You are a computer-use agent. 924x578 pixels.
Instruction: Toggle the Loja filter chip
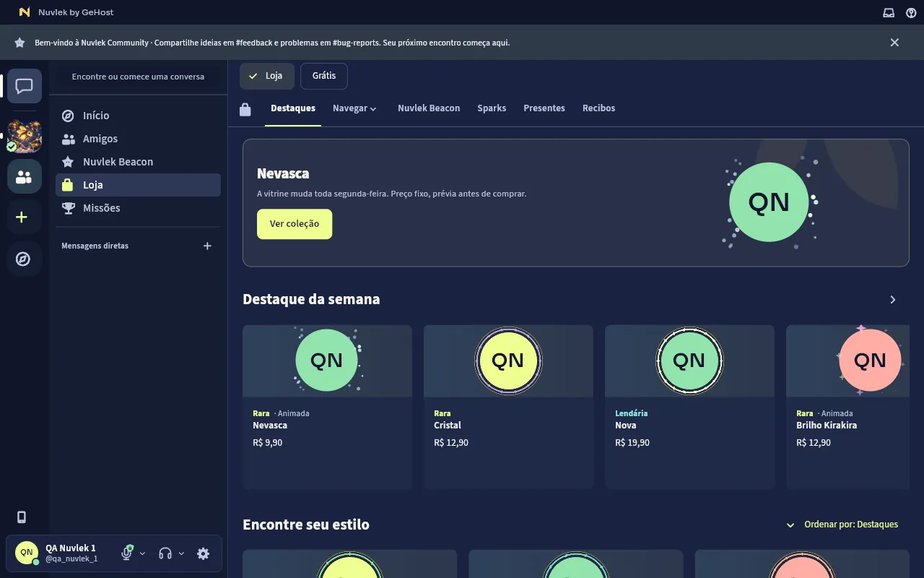coord(266,76)
